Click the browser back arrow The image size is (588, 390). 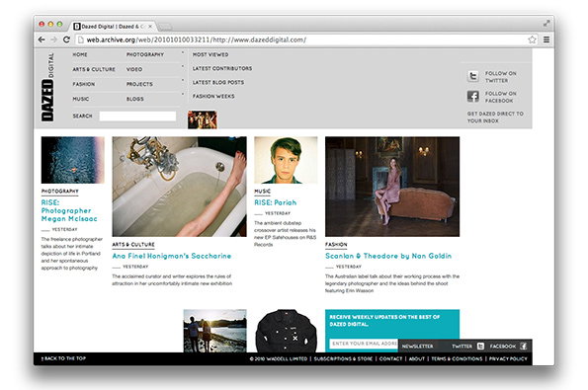(42, 39)
